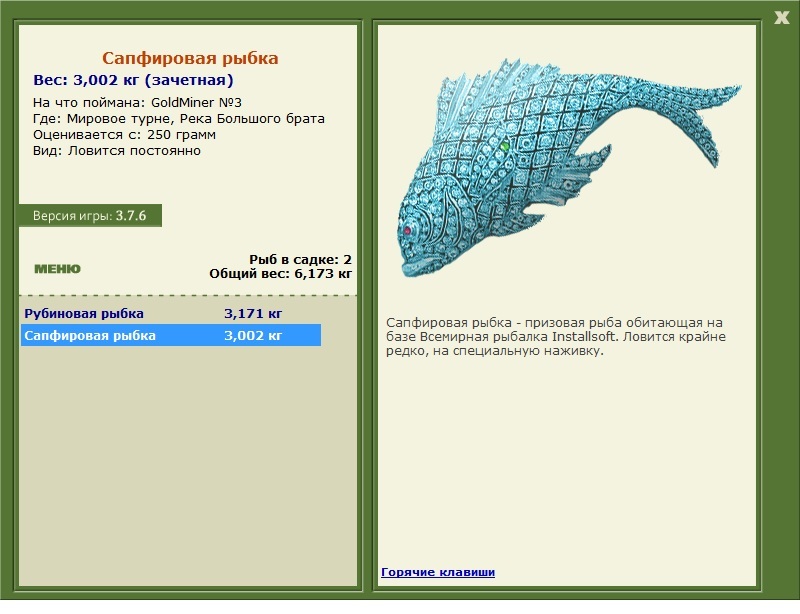
Task: Click the Версия игры: 3.7.6 label
Action: [x=90, y=215]
